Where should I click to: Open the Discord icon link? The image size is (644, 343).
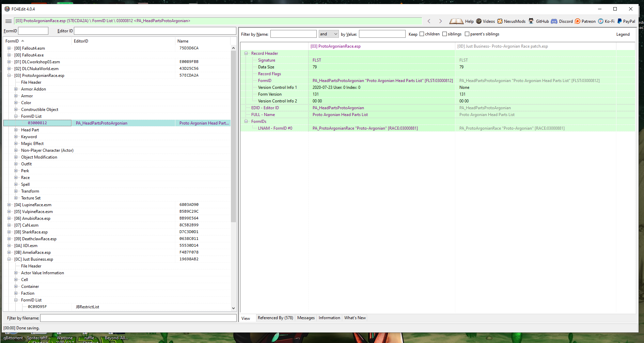[x=554, y=21]
